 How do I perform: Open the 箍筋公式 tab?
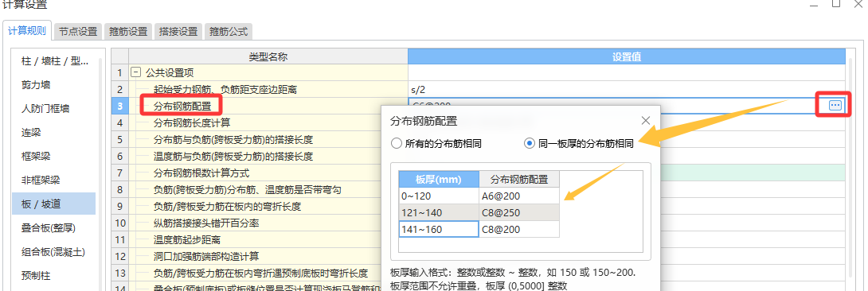click(x=229, y=32)
